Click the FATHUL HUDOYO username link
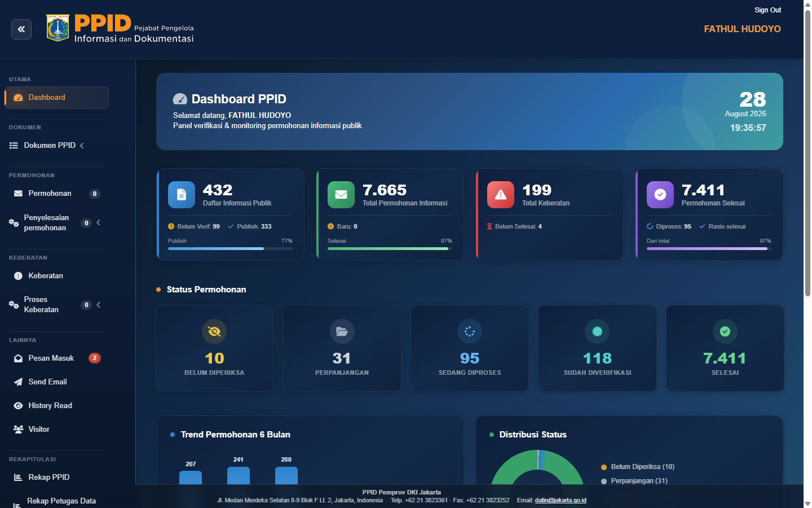 (742, 29)
